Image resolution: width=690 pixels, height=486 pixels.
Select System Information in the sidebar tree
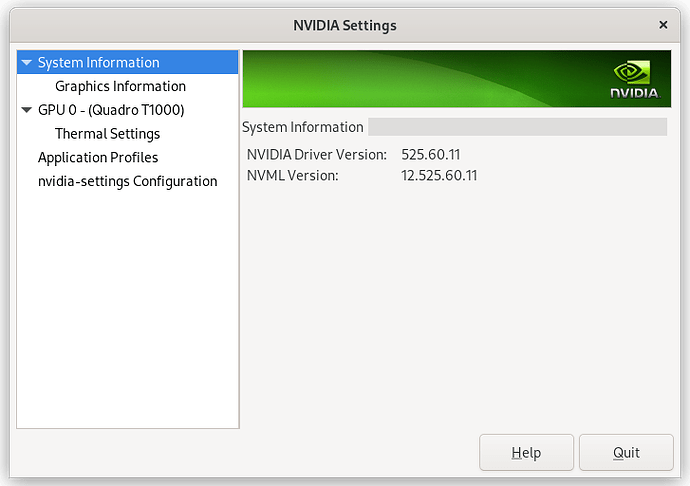click(98, 62)
